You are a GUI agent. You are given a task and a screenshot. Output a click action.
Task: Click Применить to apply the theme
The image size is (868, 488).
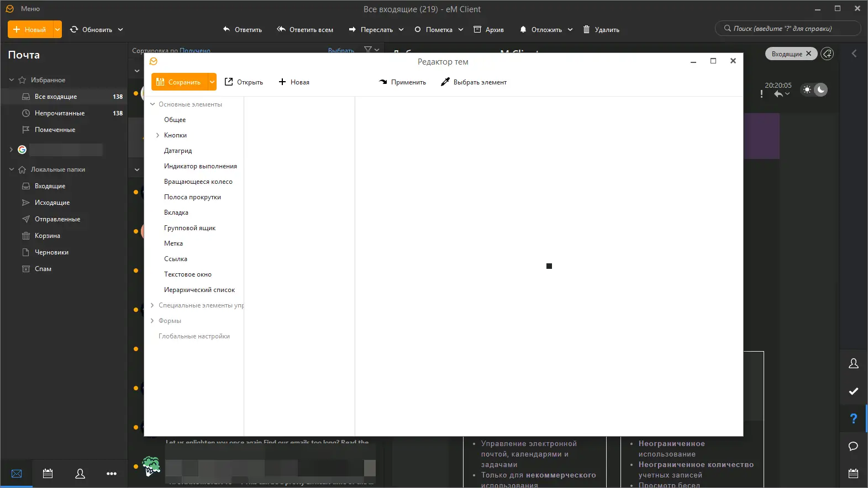tap(403, 82)
